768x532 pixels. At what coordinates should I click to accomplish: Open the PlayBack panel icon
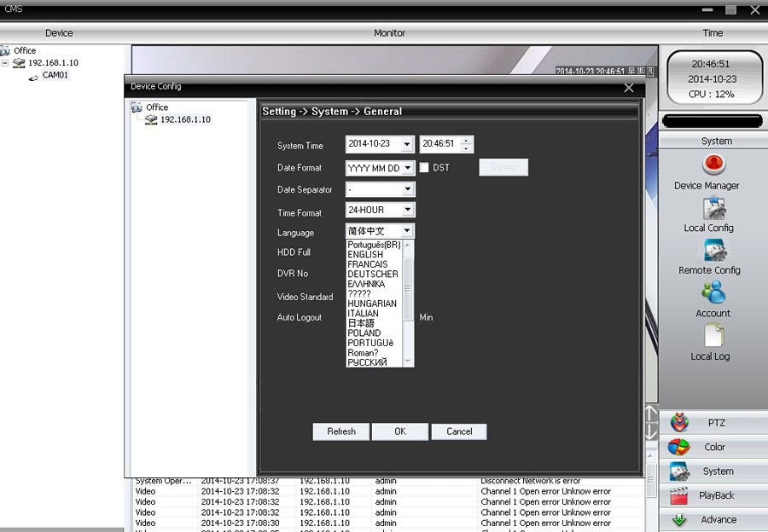[x=679, y=495]
